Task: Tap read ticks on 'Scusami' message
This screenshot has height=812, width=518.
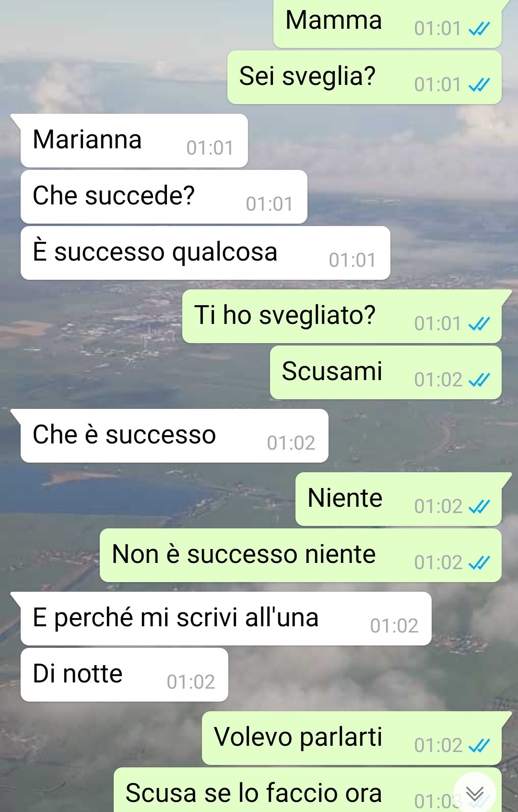Action: (479, 380)
